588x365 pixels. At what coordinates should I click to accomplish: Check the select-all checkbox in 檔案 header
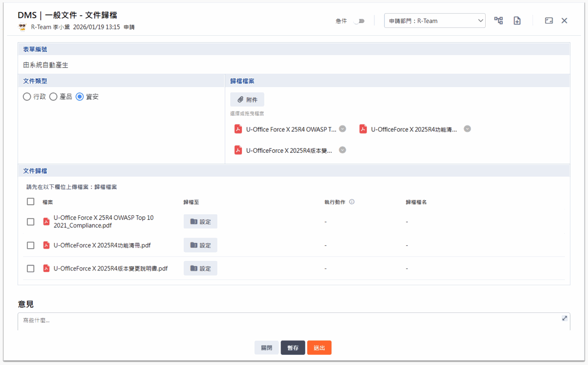(31, 202)
